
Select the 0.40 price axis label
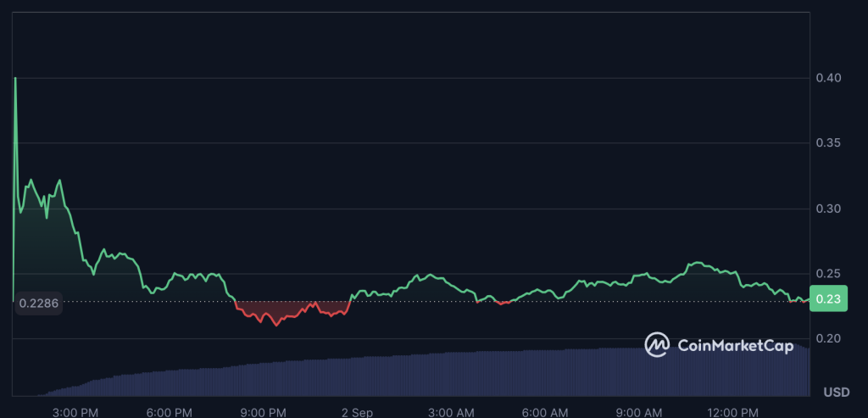coord(827,78)
